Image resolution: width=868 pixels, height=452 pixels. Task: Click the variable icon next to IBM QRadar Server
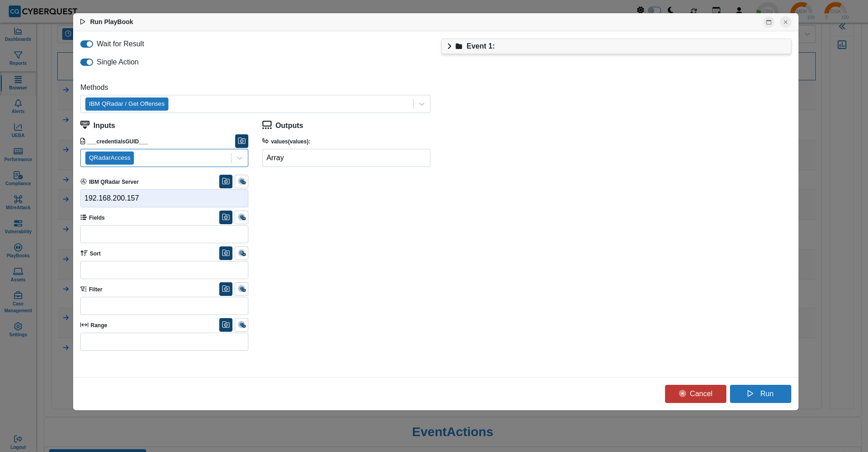pos(242,182)
